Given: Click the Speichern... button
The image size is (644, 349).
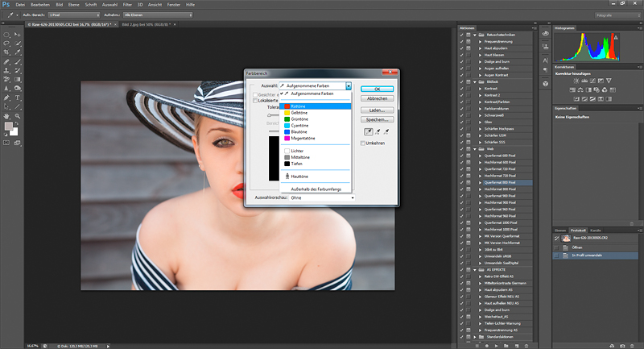Looking at the screenshot, I should pos(377,119).
